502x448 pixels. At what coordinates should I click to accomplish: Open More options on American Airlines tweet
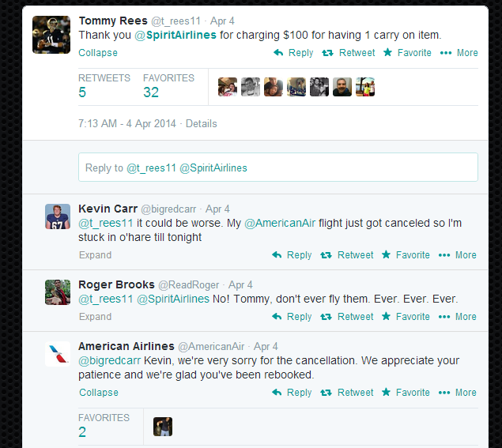tap(459, 393)
